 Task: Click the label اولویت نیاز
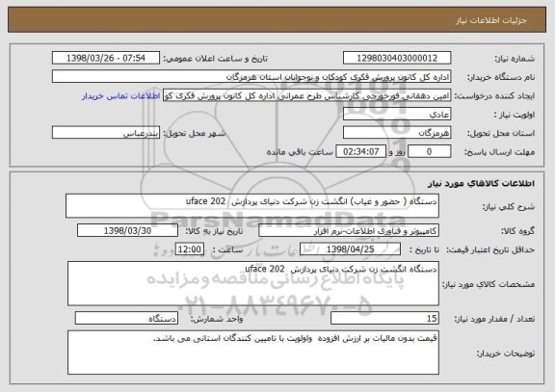click(x=515, y=115)
